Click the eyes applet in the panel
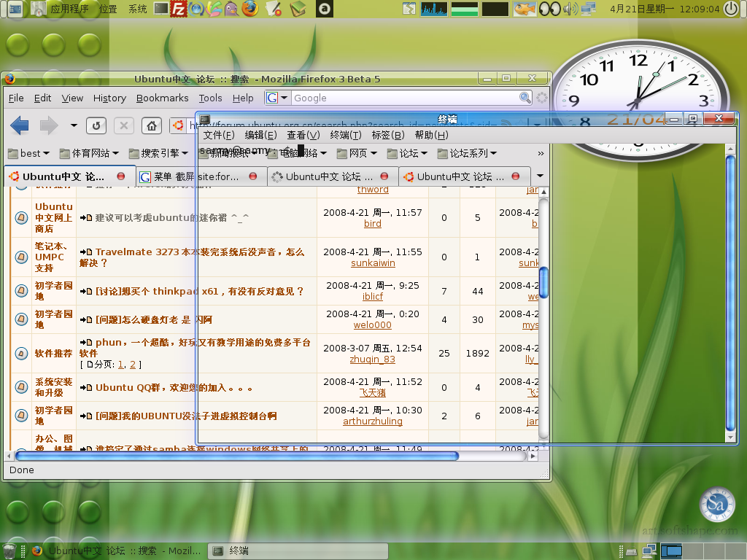The width and height of the screenshot is (747, 560). [549, 9]
